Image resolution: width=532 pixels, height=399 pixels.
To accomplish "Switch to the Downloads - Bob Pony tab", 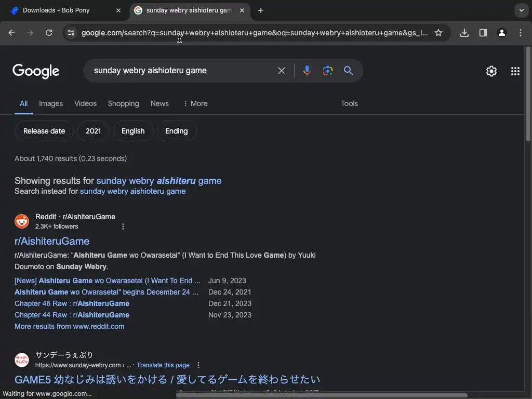I will coord(64,10).
